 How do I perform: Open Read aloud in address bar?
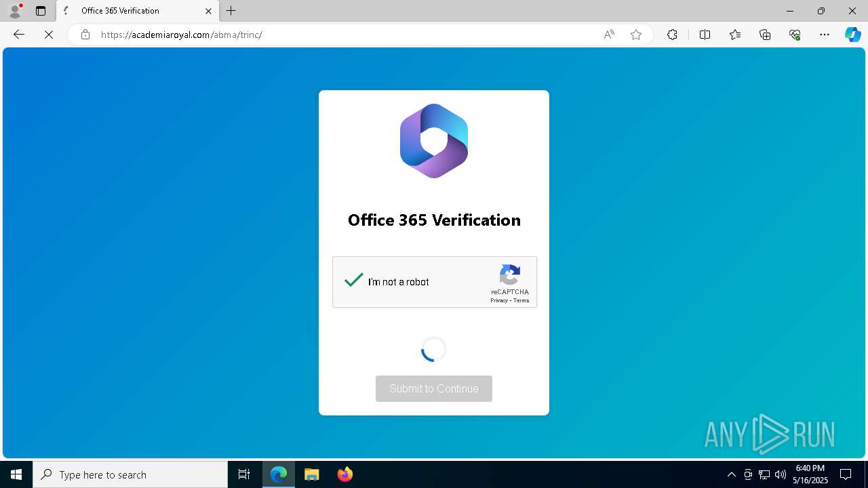(609, 35)
